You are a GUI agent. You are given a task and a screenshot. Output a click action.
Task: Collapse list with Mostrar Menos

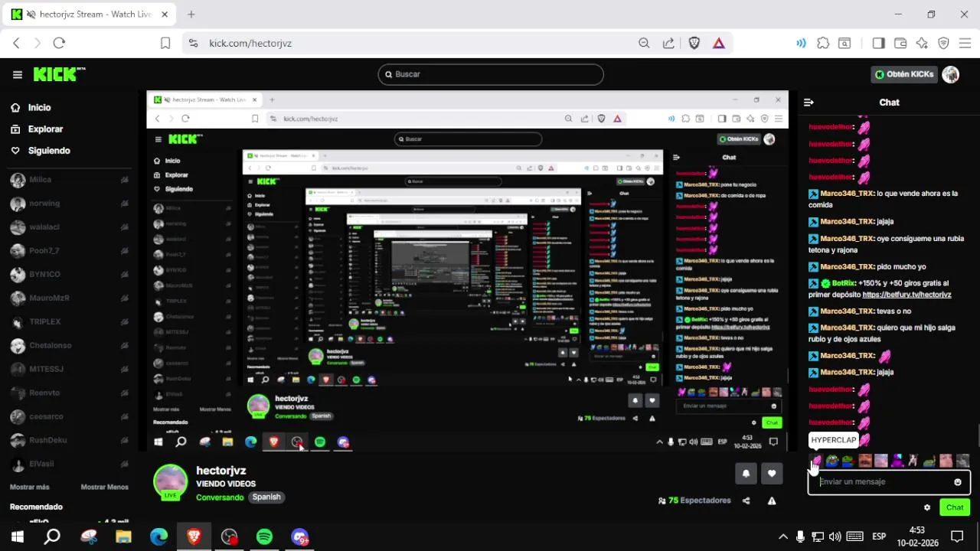[105, 487]
